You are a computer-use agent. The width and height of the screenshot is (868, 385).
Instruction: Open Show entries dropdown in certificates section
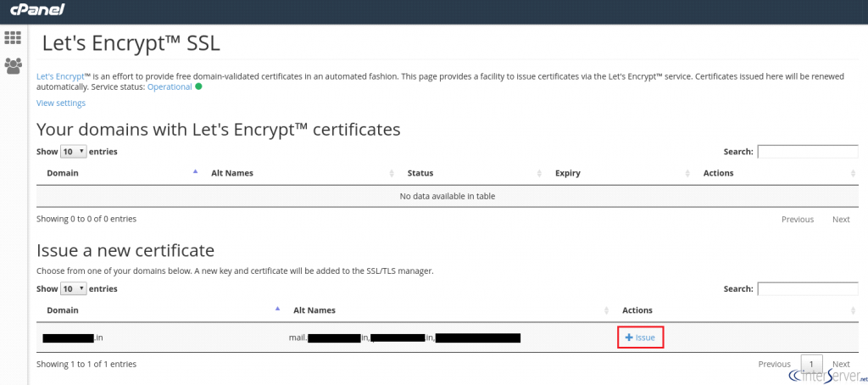click(x=73, y=151)
